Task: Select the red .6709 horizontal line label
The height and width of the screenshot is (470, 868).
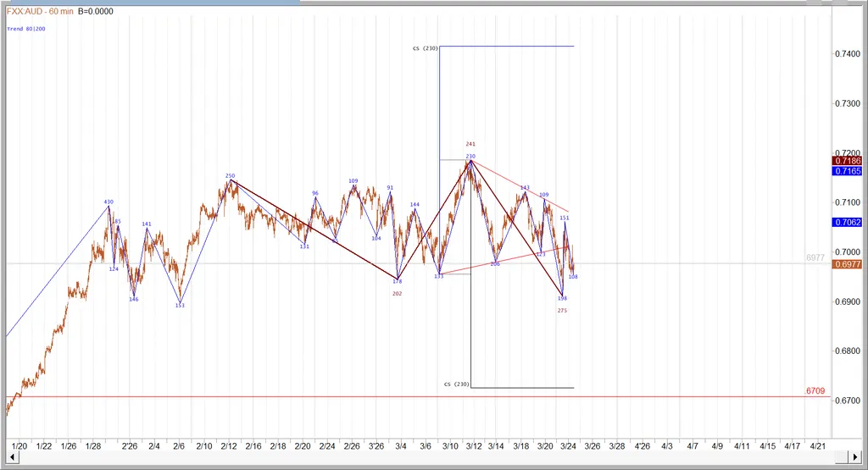Action: coord(815,390)
